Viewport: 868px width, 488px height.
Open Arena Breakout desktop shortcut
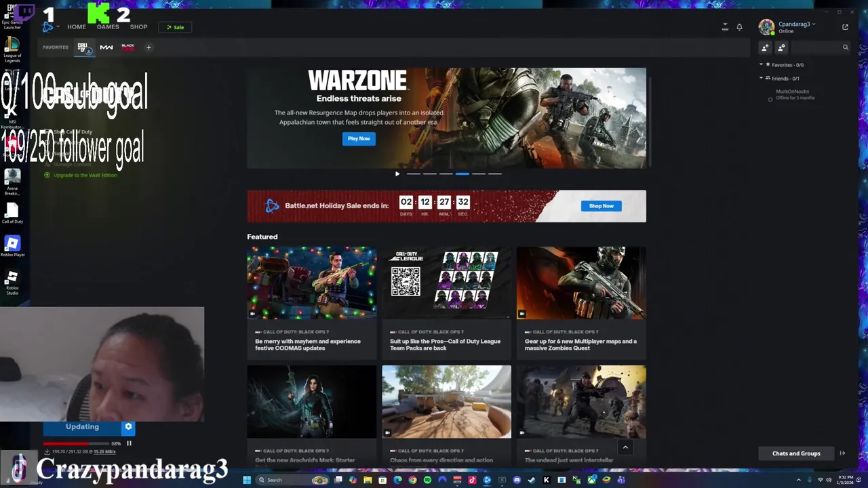pos(12,182)
